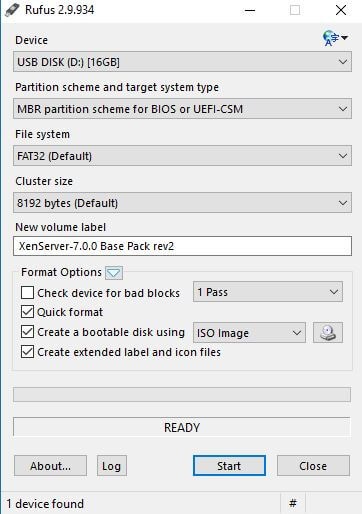362x514 pixels.
Task: Enable Check device for bad blocks
Action: tap(27, 293)
